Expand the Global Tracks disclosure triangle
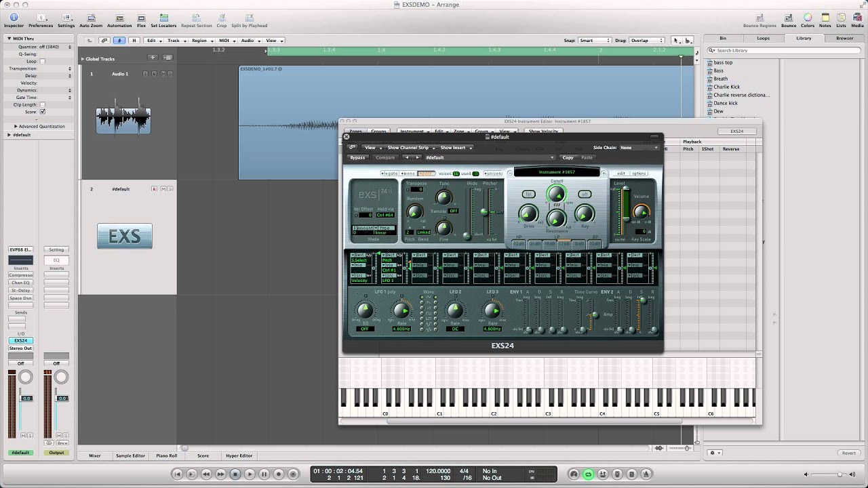 [x=83, y=59]
